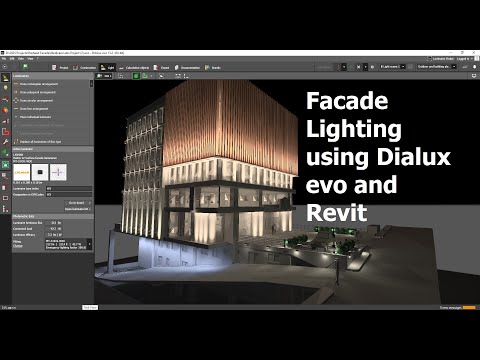Click Draw polygonal arrangement

pos(35,92)
